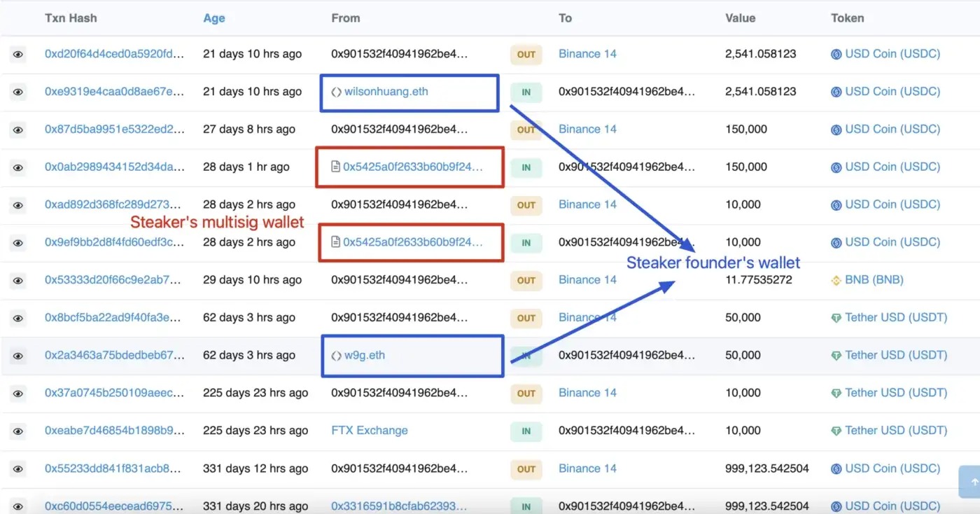Viewport: 980px width, 514px height.
Task: Open Tether USD (USDT) in FTX Exchange row
Action: pyautogui.click(x=896, y=431)
